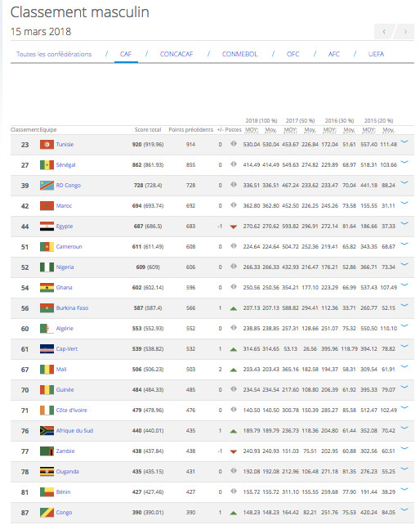Expand the Cameroun row details chevron
The width and height of the screenshot is (420, 525).
pos(404,244)
